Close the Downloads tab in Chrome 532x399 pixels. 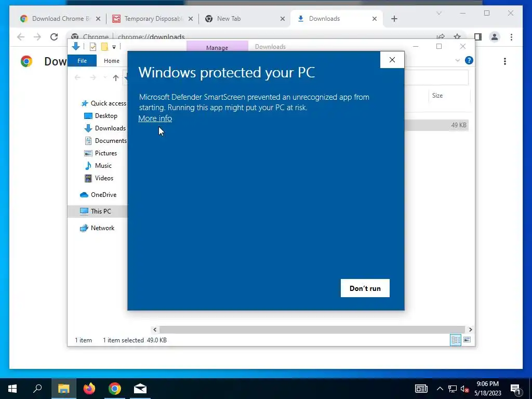375,19
